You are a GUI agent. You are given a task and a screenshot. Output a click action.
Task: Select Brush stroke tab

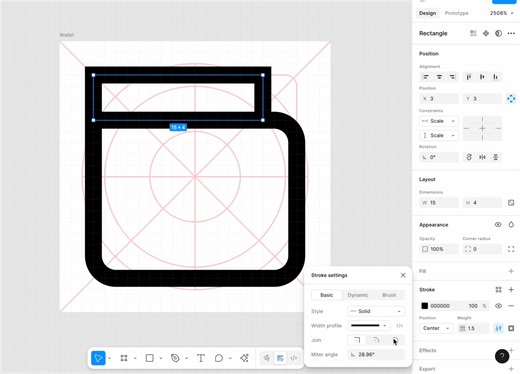coord(389,295)
